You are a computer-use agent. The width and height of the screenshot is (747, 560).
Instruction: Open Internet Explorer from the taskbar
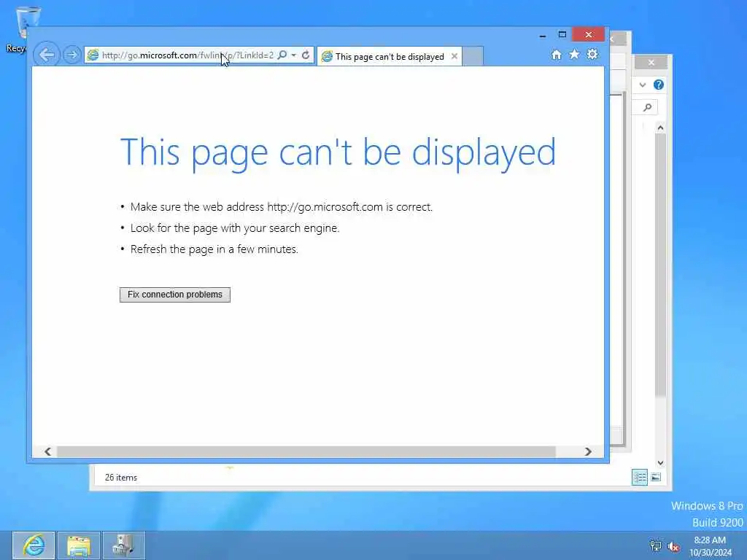[x=34, y=545]
